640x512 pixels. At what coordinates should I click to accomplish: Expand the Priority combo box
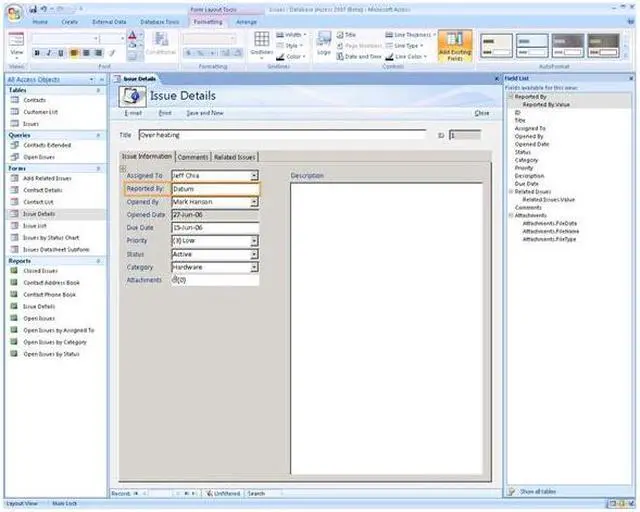(x=254, y=241)
